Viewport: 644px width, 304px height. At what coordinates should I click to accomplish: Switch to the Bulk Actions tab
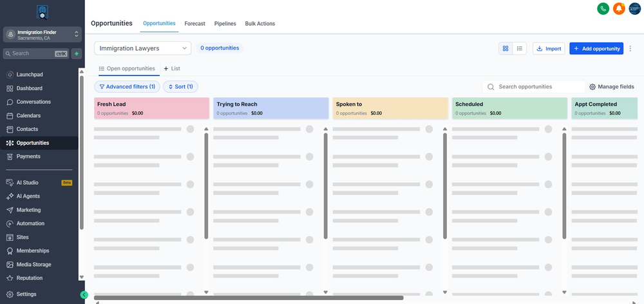tap(260, 24)
